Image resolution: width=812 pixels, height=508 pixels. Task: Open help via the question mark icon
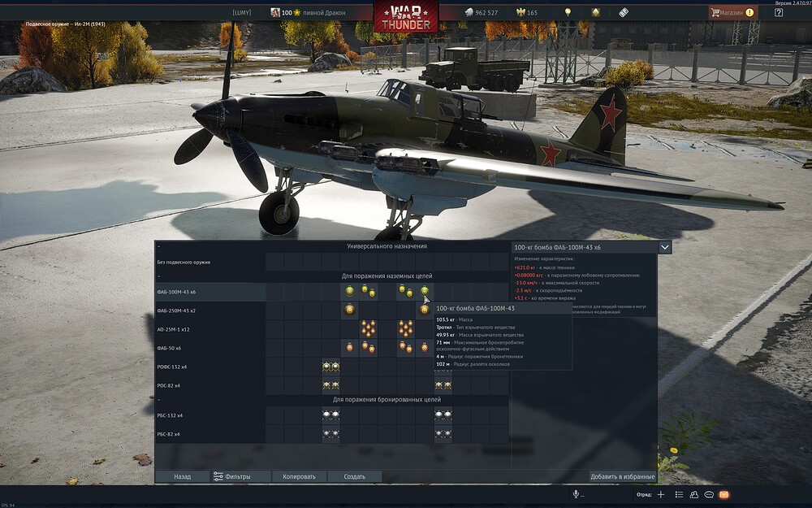[779, 12]
